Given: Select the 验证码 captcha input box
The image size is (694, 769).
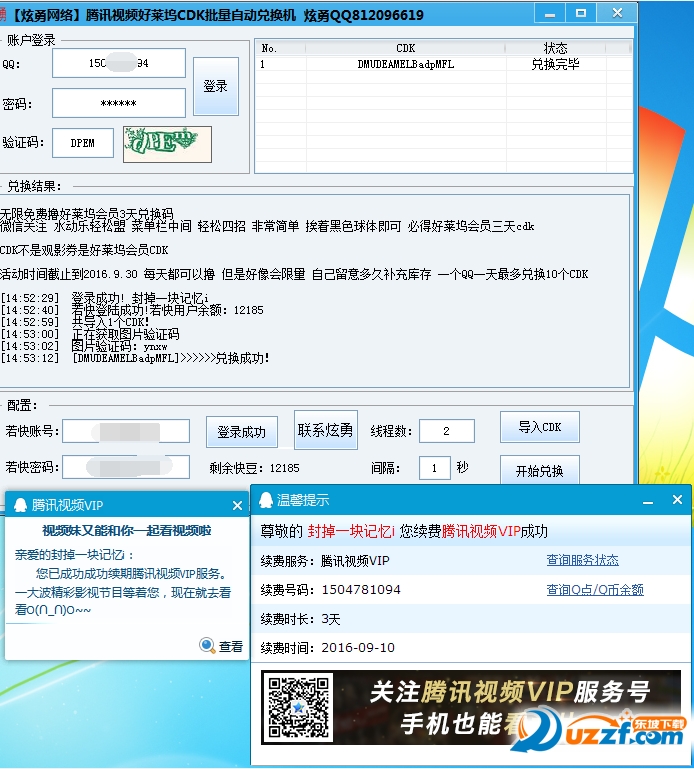Looking at the screenshot, I should (83, 143).
